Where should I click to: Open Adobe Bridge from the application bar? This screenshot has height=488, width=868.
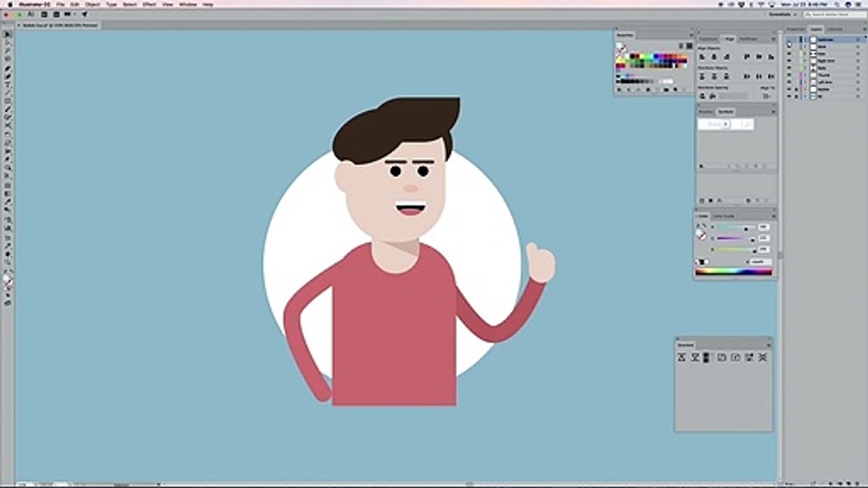43,14
